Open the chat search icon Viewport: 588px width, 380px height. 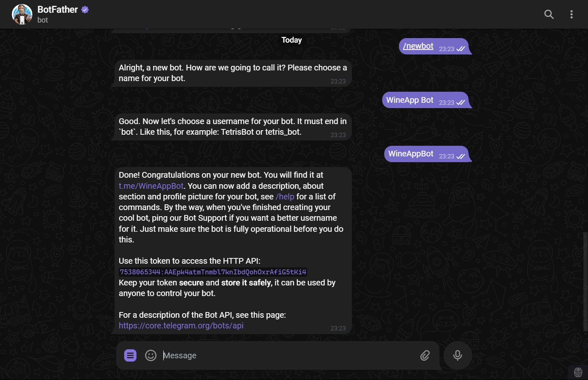click(549, 14)
